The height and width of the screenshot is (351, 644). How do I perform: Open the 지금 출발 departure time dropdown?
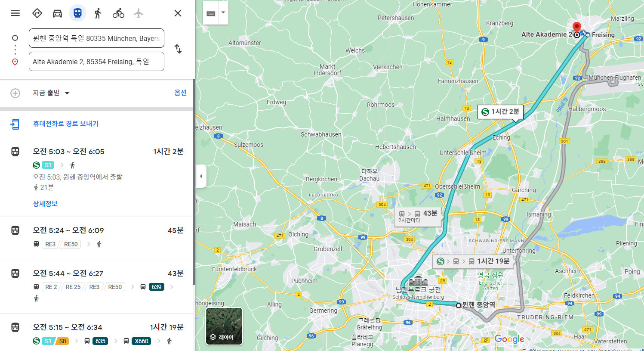click(x=51, y=93)
